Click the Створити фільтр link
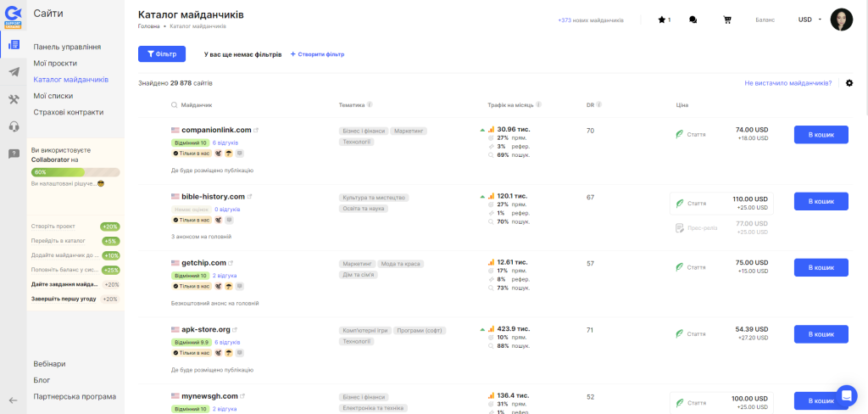 (x=317, y=54)
